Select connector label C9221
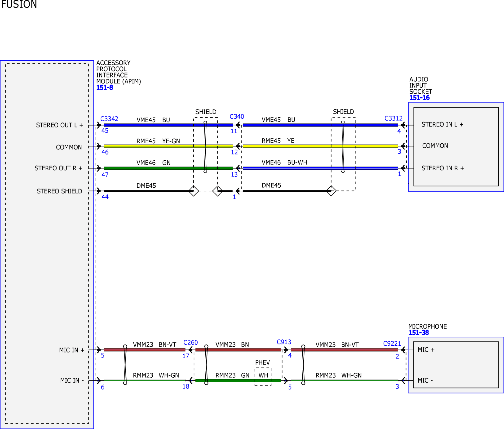504x429 pixels. click(x=392, y=343)
